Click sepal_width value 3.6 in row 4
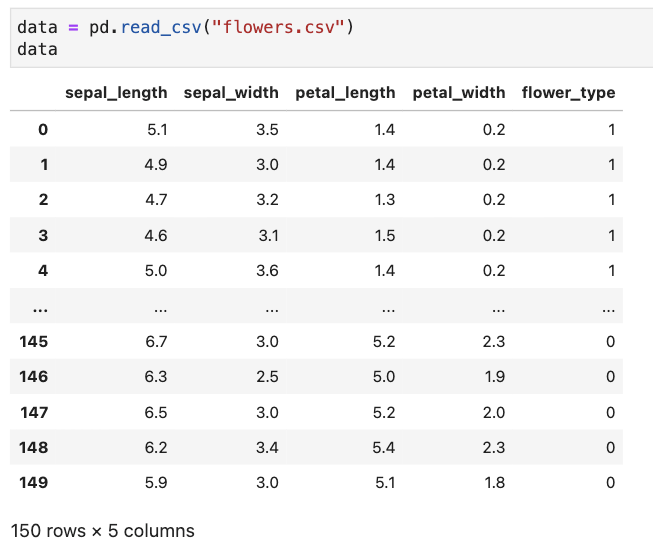 click(267, 270)
